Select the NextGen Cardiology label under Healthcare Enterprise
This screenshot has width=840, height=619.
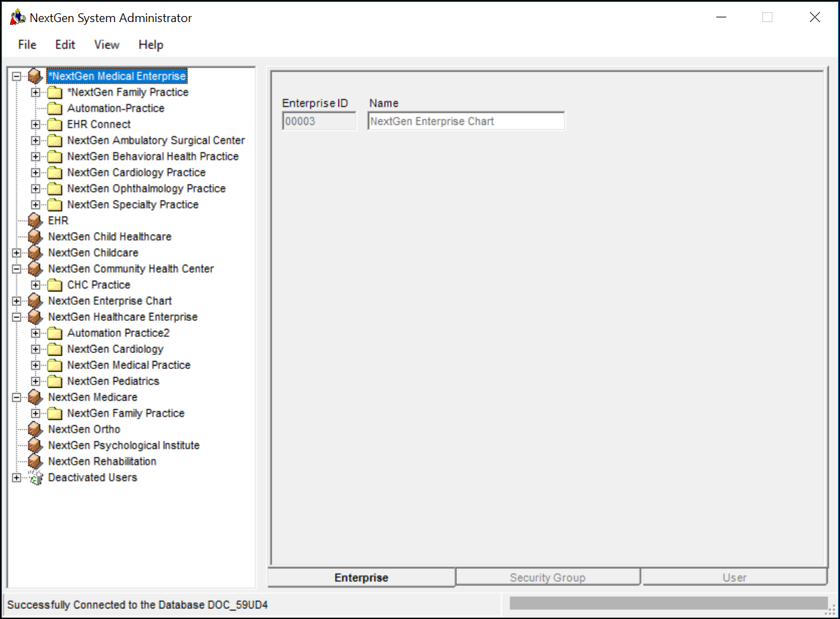(115, 349)
